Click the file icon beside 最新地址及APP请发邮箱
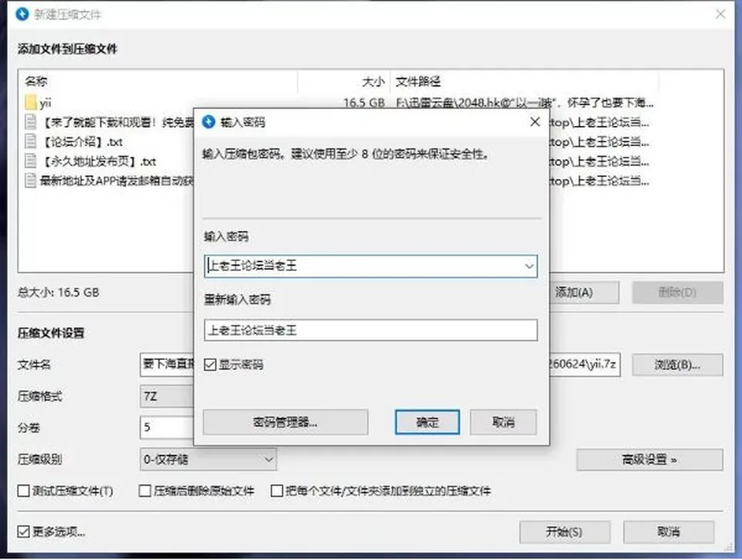The height and width of the screenshot is (560, 742). pyautogui.click(x=31, y=180)
